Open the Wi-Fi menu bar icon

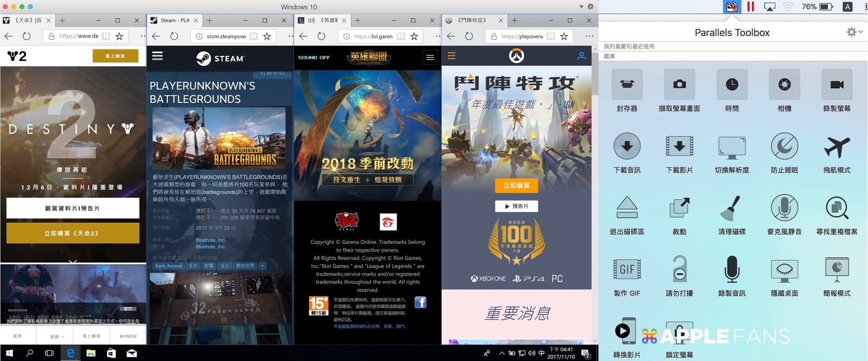point(788,7)
